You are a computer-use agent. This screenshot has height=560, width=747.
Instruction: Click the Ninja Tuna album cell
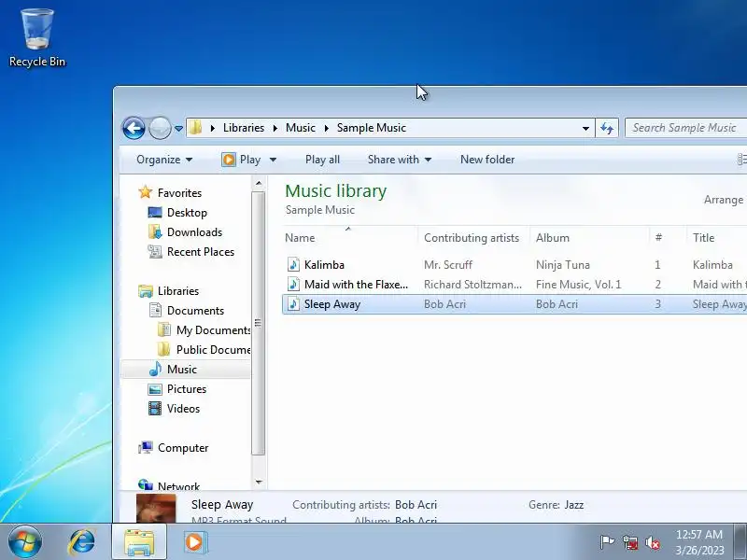pyautogui.click(x=563, y=265)
